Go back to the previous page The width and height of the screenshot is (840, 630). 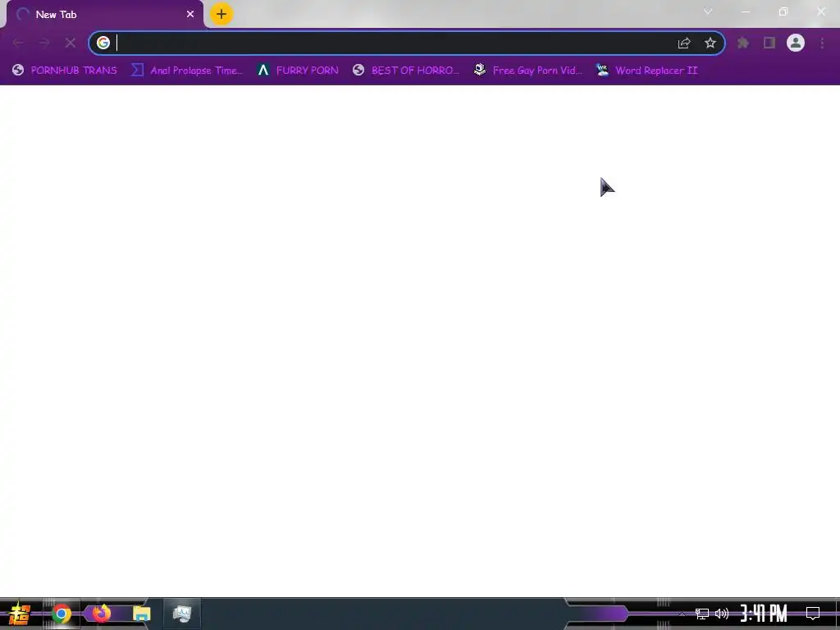point(18,43)
